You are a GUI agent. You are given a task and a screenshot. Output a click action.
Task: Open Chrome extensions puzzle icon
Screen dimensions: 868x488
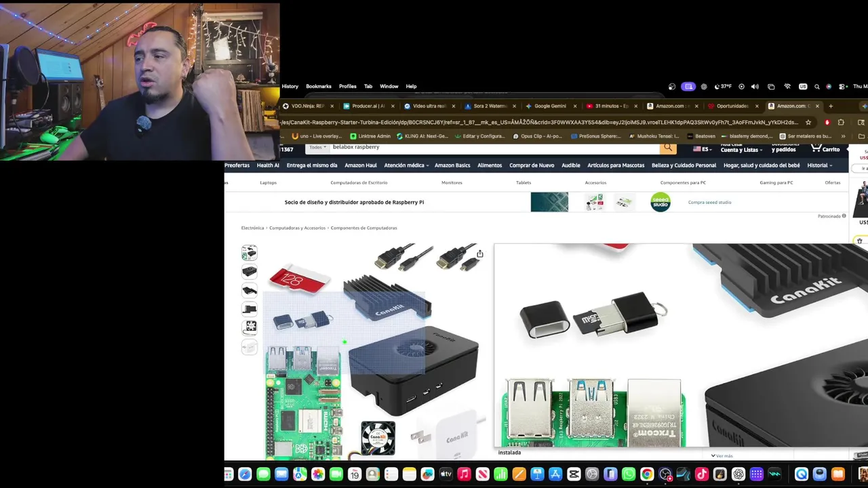click(841, 123)
